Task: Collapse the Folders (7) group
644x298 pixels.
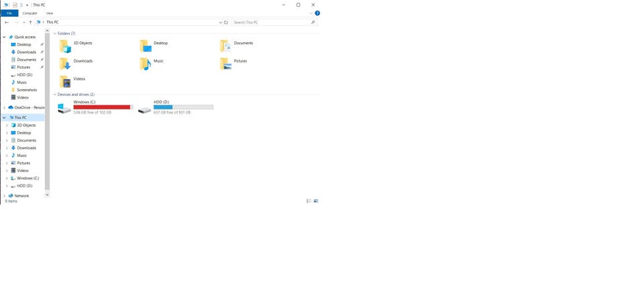Action: coord(55,34)
